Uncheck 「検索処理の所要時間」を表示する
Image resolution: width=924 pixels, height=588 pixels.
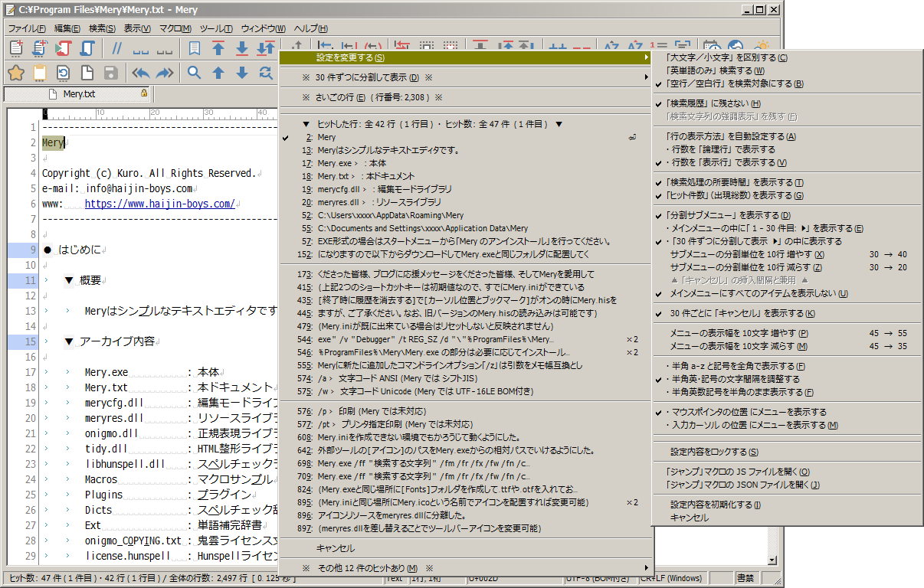click(787, 182)
